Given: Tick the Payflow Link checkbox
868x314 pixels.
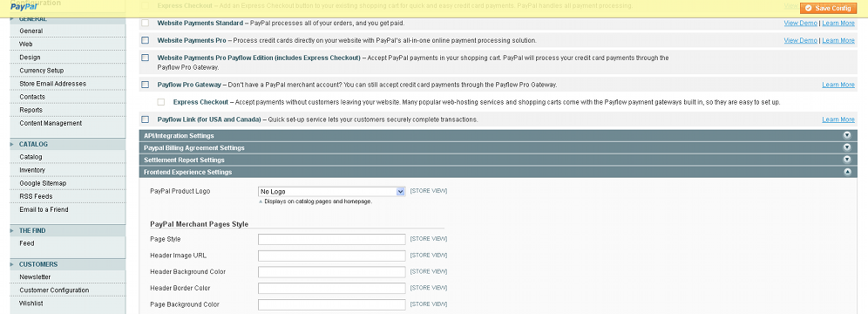Looking at the screenshot, I should tap(145, 119).
